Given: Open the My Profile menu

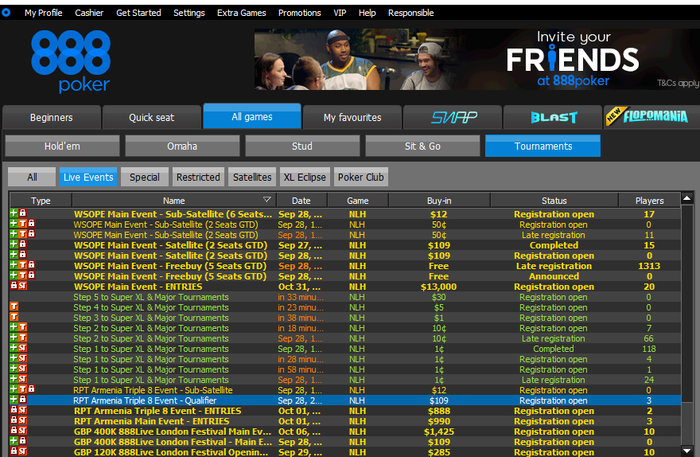Looking at the screenshot, I should (x=43, y=13).
